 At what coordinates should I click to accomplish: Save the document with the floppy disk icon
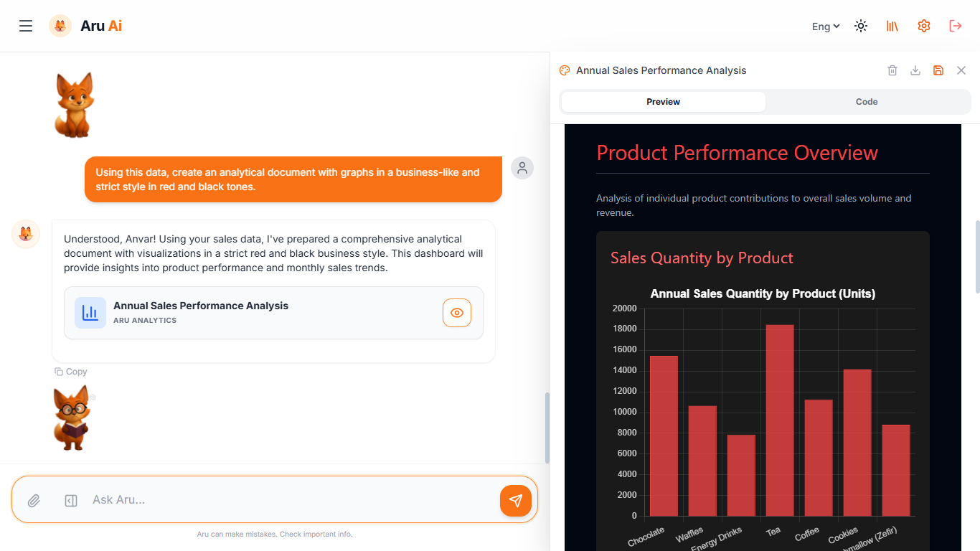tap(938, 70)
